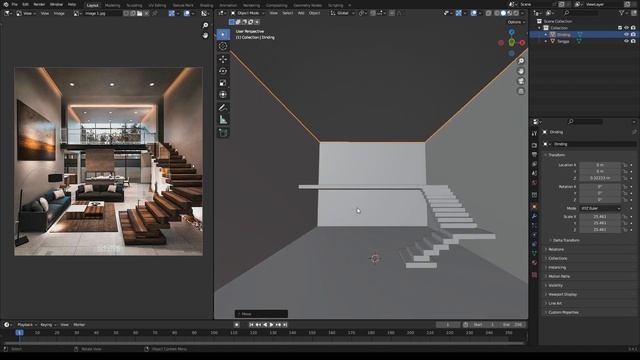Toggle lock for Location X

[625, 165]
